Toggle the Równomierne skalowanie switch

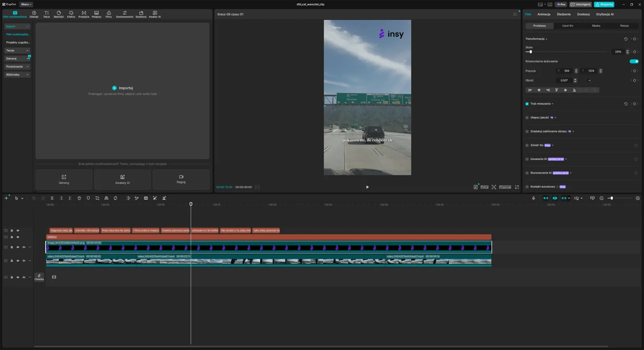[x=634, y=62]
